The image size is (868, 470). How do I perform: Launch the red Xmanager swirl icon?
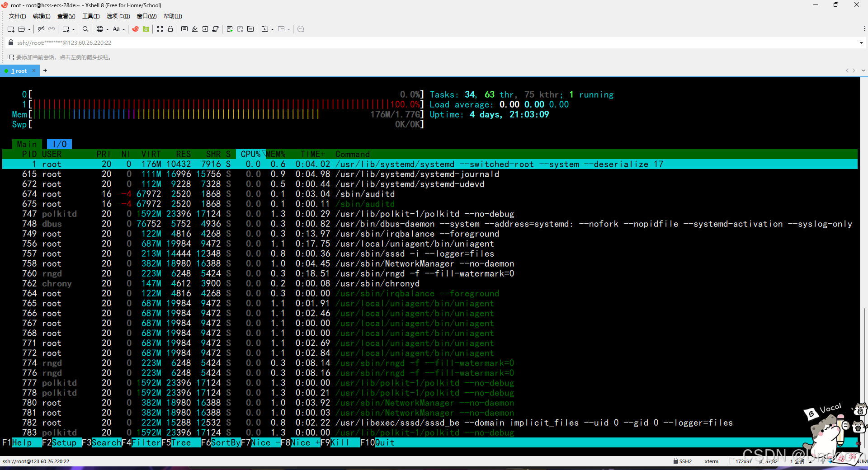pos(135,29)
